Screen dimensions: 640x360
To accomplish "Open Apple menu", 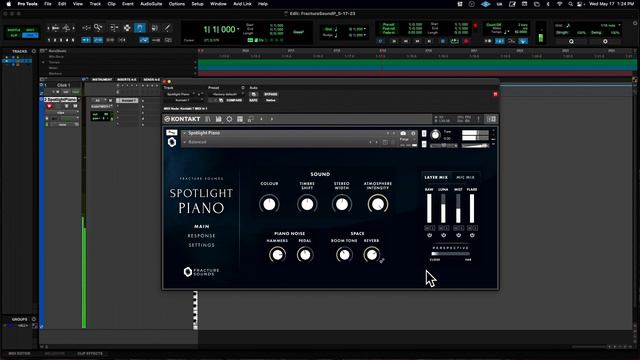I will coord(9,4).
